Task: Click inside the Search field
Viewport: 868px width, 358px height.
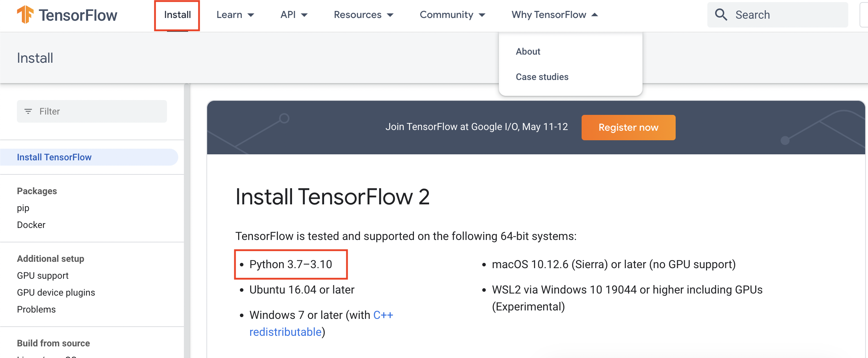Action: 775,14
